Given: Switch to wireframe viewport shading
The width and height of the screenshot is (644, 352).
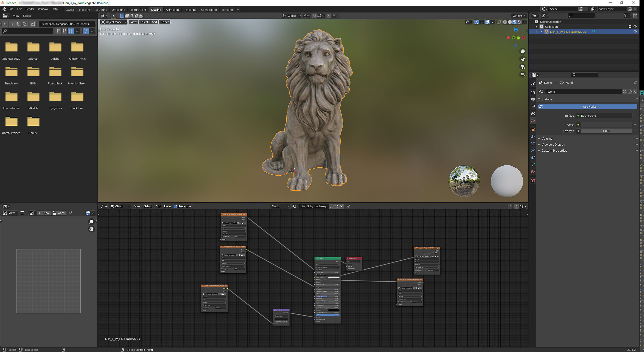Looking at the screenshot, I should coord(505,22).
